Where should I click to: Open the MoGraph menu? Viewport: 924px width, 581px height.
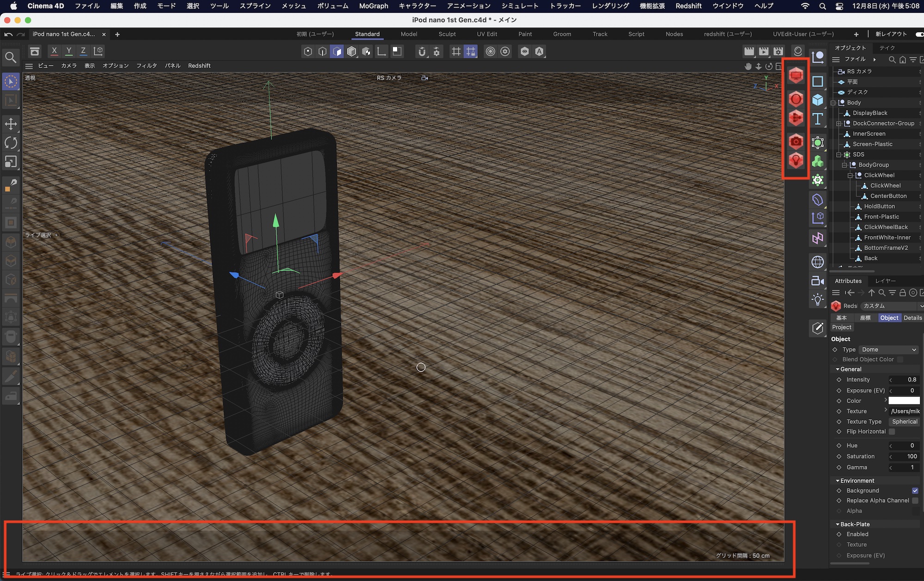[373, 6]
